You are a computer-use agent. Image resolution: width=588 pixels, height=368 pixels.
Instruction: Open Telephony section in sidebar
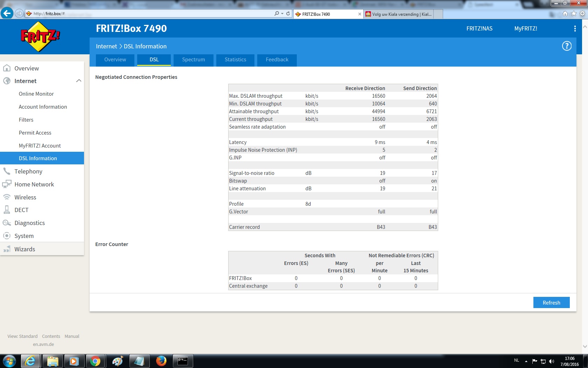pos(28,171)
